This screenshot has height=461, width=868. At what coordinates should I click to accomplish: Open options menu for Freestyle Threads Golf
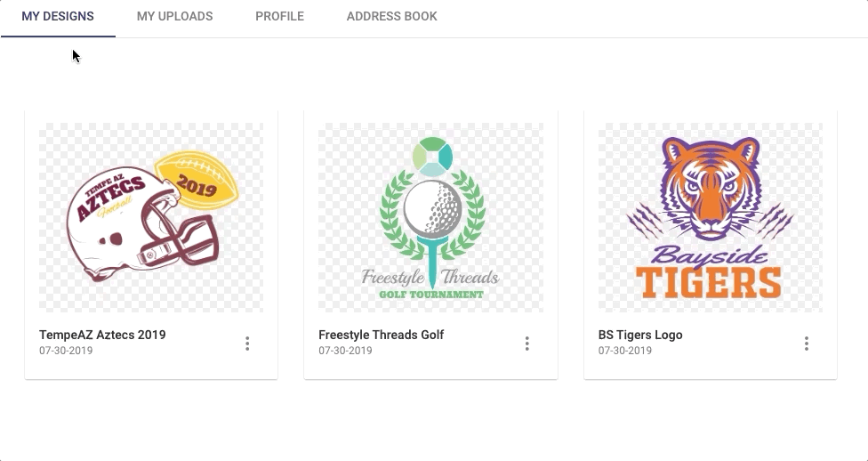click(526, 344)
